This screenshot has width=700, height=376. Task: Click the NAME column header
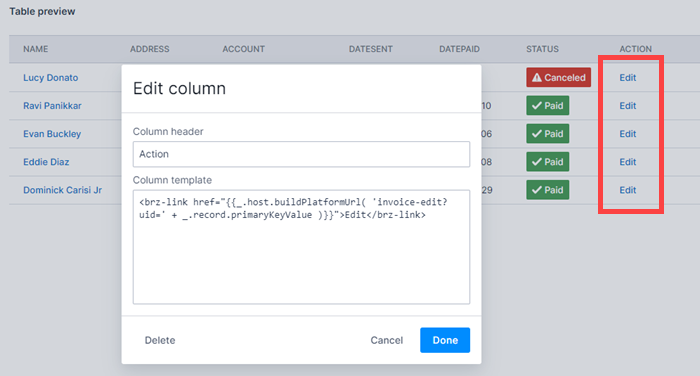(x=36, y=49)
